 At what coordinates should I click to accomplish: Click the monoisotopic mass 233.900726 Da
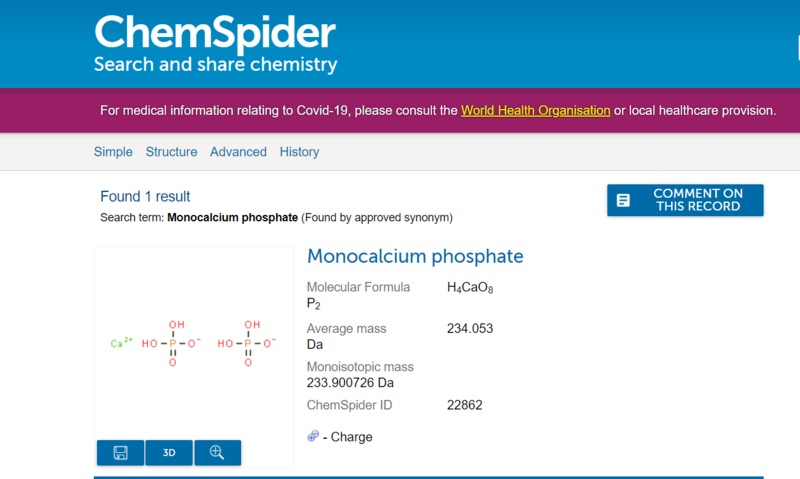click(x=350, y=382)
